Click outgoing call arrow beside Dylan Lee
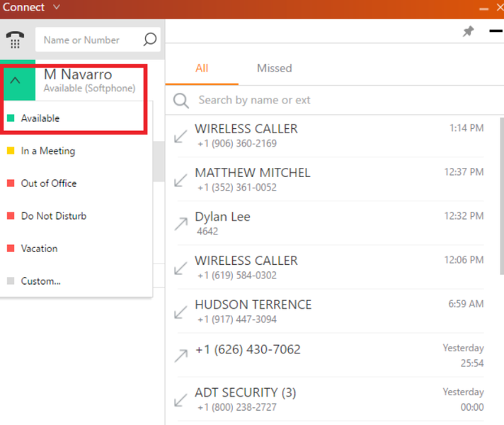504x425 pixels. point(181,224)
